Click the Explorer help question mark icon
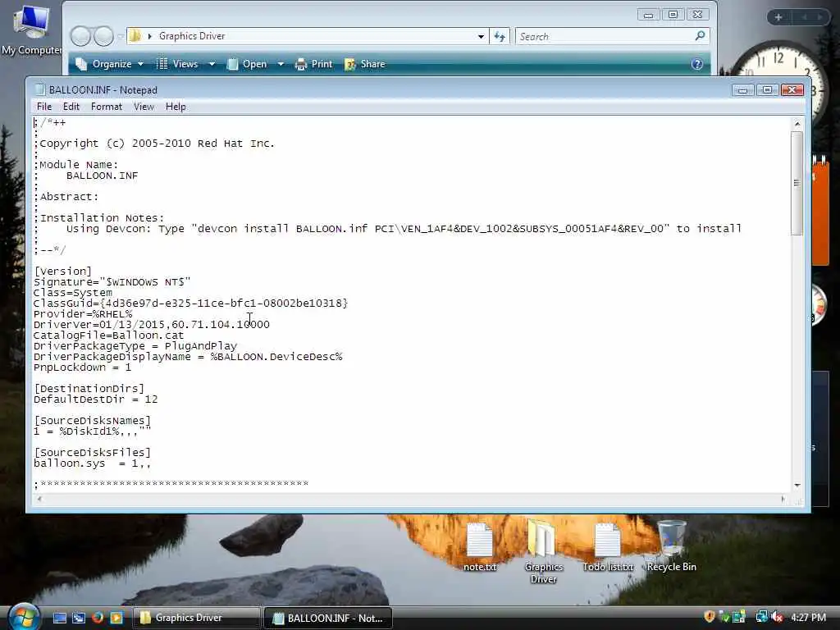Image resolution: width=840 pixels, height=630 pixels. click(696, 64)
